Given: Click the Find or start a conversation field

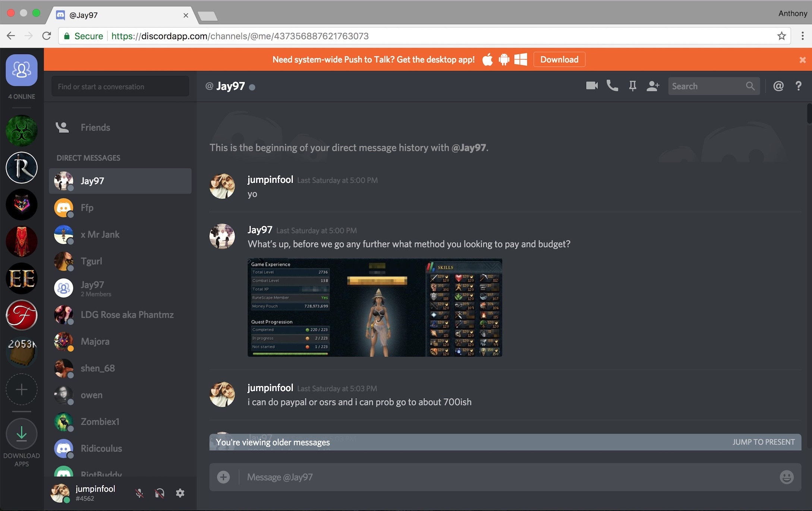Looking at the screenshot, I should 120,87.
